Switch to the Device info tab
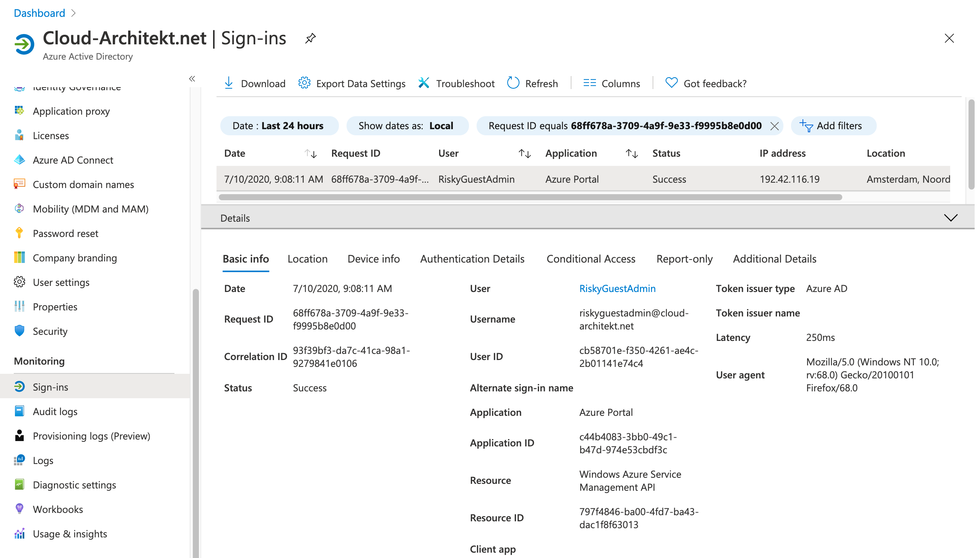Viewport: 980px width, 558px height. pyautogui.click(x=373, y=259)
